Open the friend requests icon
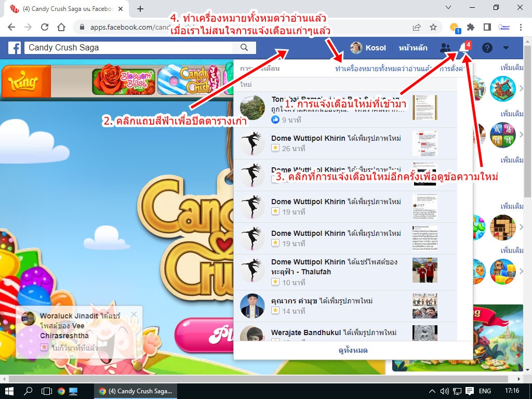Image resolution: width=532 pixels, height=399 pixels. 445,48
